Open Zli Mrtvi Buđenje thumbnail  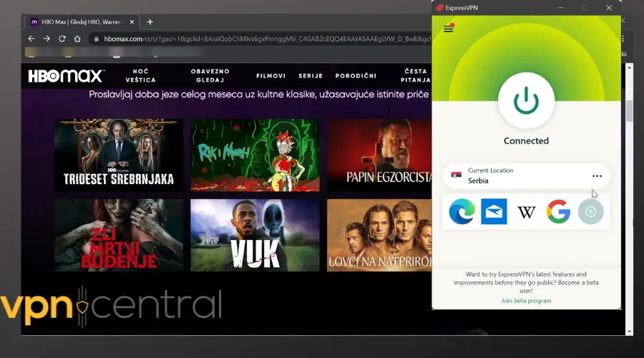click(119, 235)
